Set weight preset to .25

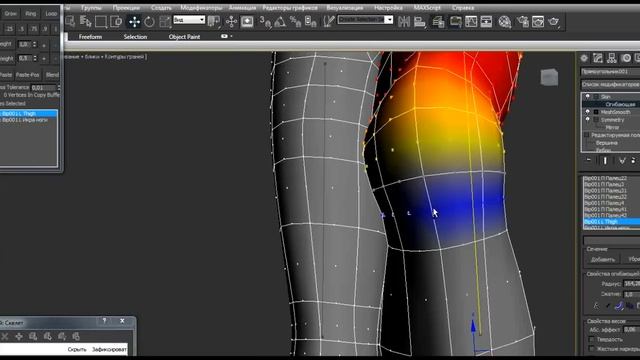(9, 29)
